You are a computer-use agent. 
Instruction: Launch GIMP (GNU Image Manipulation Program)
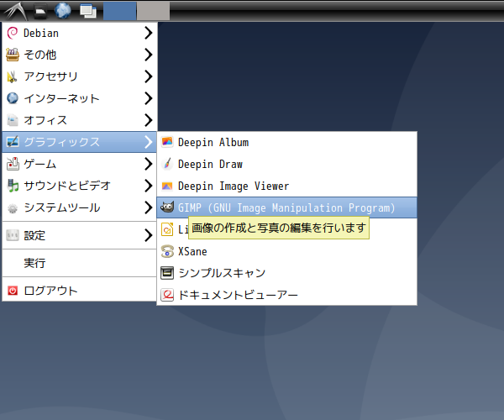(x=286, y=207)
